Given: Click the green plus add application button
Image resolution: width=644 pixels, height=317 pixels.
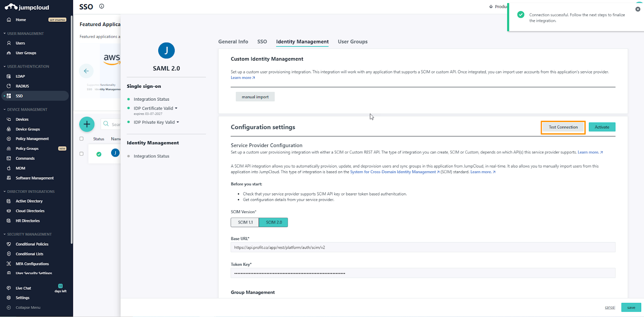Looking at the screenshot, I should (x=87, y=124).
